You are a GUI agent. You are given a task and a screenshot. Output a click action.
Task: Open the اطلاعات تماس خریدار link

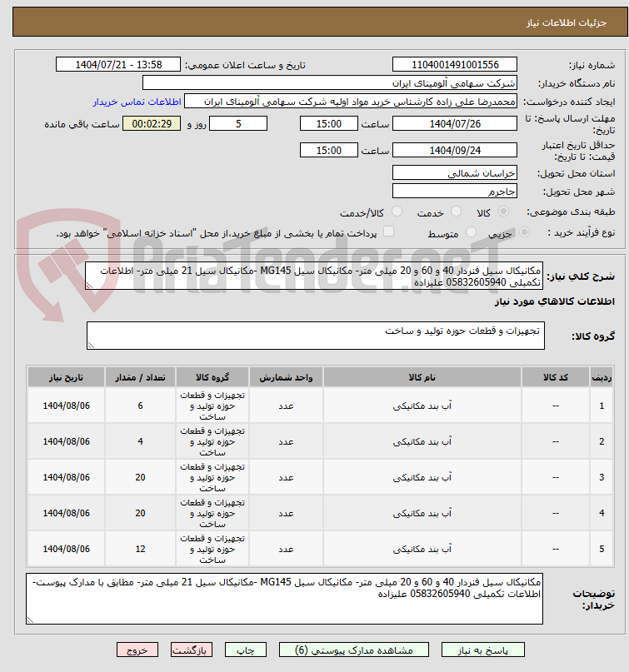[x=137, y=102]
